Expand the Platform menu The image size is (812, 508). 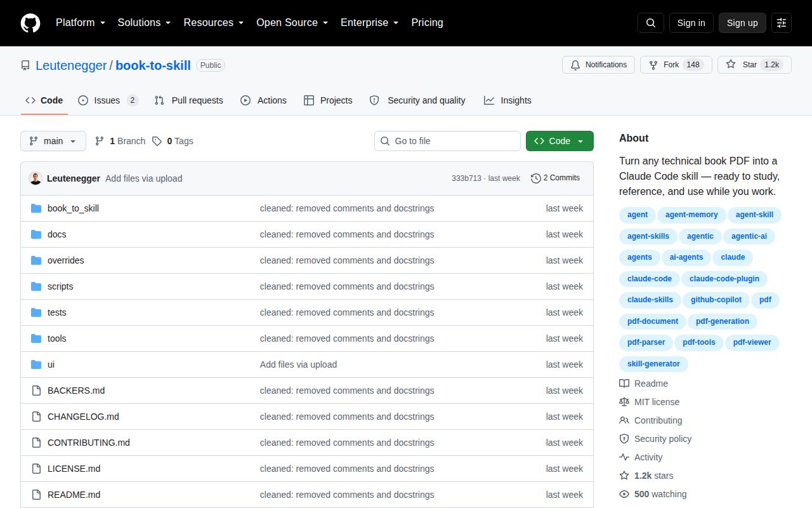tap(80, 23)
